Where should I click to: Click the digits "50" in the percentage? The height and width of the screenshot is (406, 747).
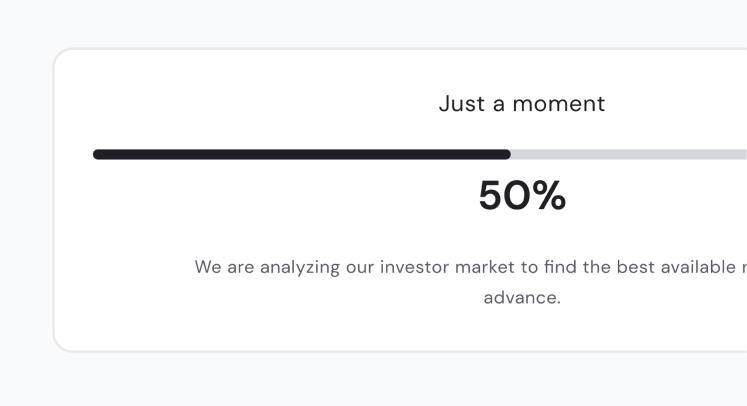505,195
